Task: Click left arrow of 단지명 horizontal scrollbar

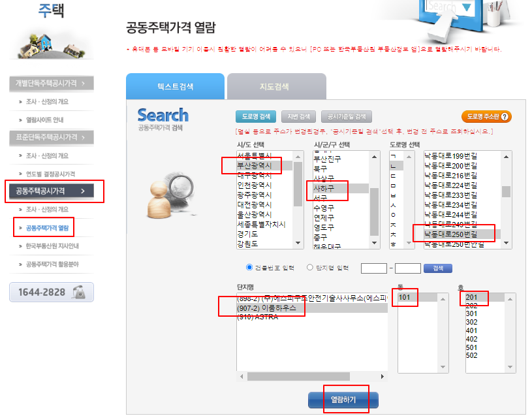Action: pos(242,376)
